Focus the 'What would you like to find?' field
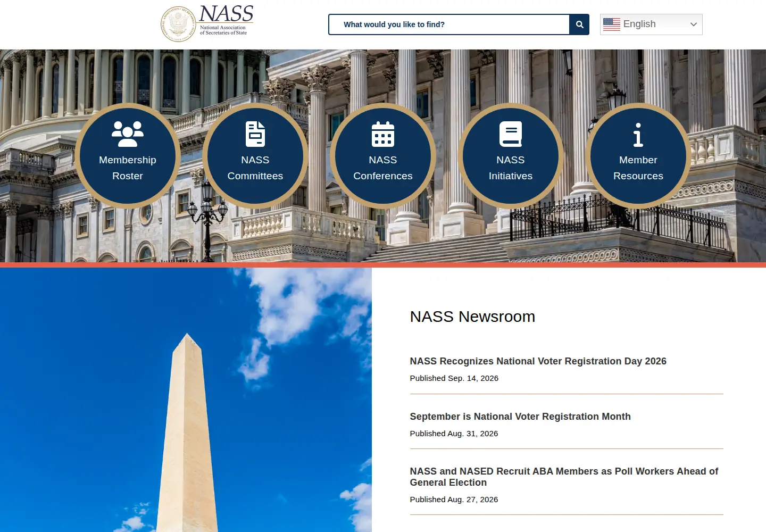Screen dimensions: 766x532 click(x=449, y=24)
